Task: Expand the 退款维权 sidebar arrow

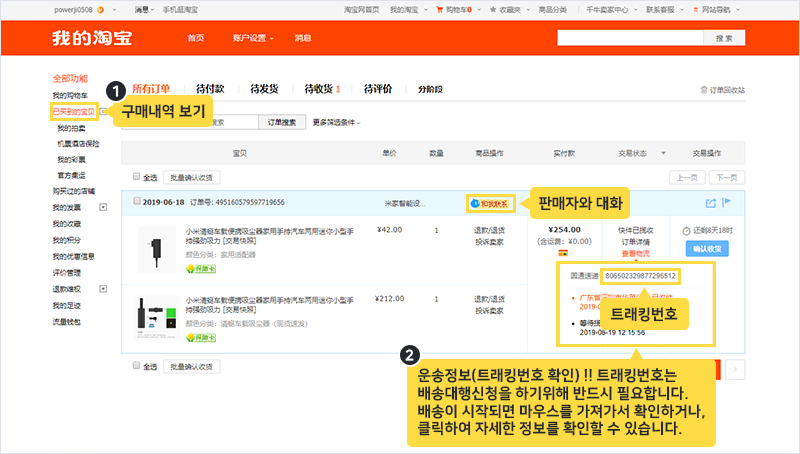Action: [x=103, y=289]
